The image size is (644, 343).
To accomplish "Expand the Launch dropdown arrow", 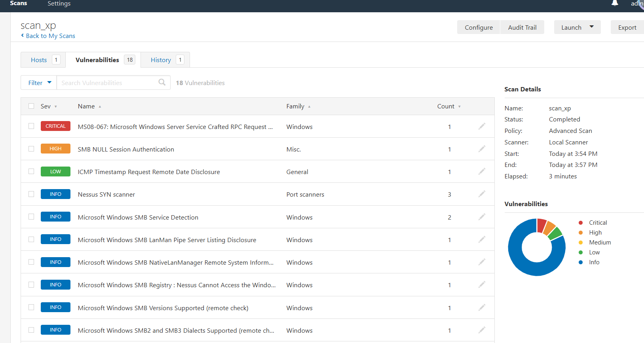I will (591, 27).
